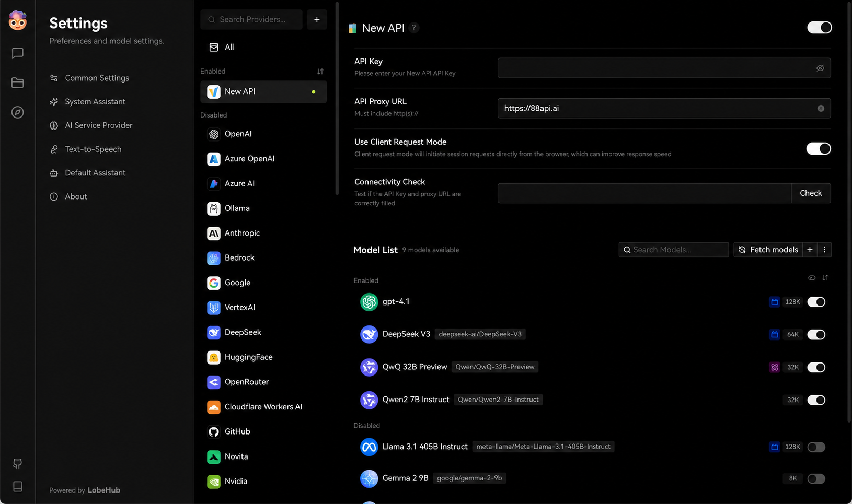Show All providers
This screenshot has width=852, height=504.
point(263,47)
